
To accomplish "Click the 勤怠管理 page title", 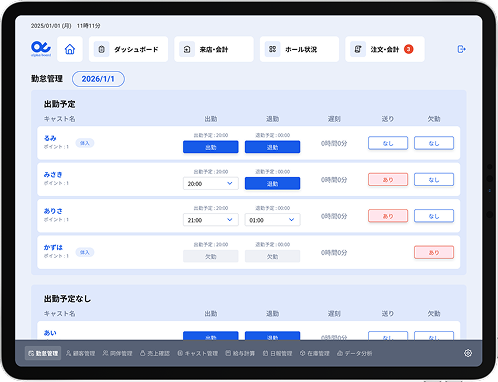I will (x=47, y=79).
